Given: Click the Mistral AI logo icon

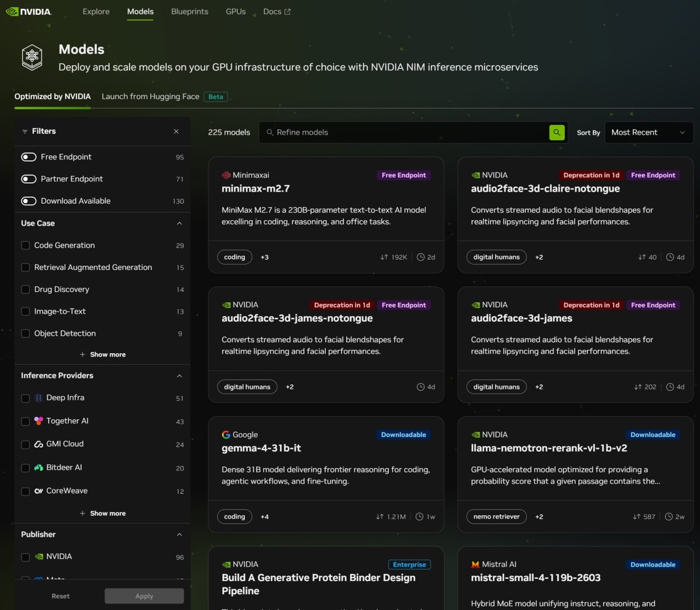Looking at the screenshot, I should point(475,564).
